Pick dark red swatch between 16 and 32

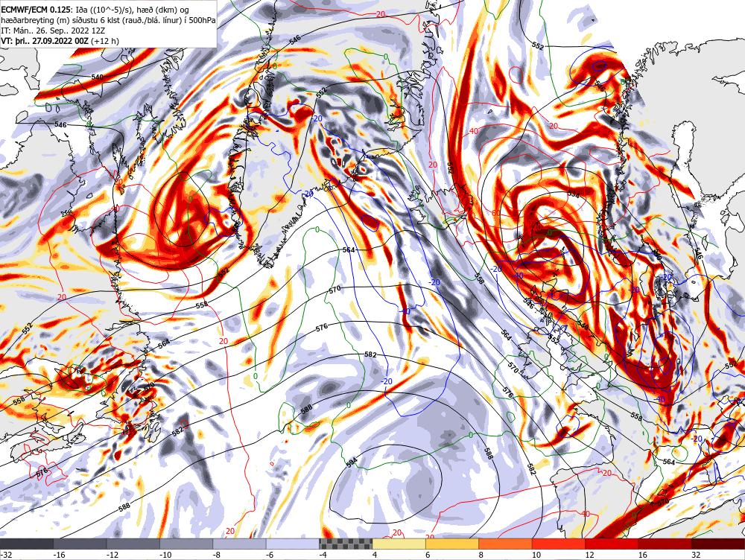click(665, 544)
